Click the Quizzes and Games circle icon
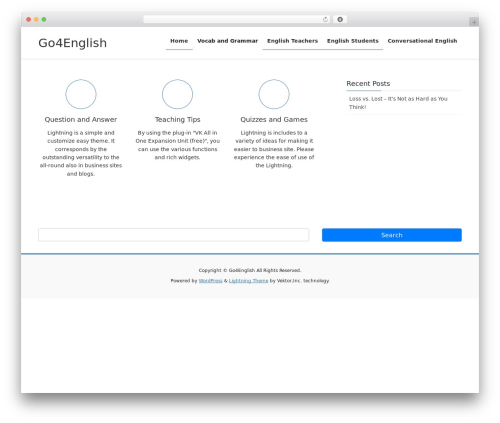Screen dimensions: 500x423 pyautogui.click(x=274, y=94)
